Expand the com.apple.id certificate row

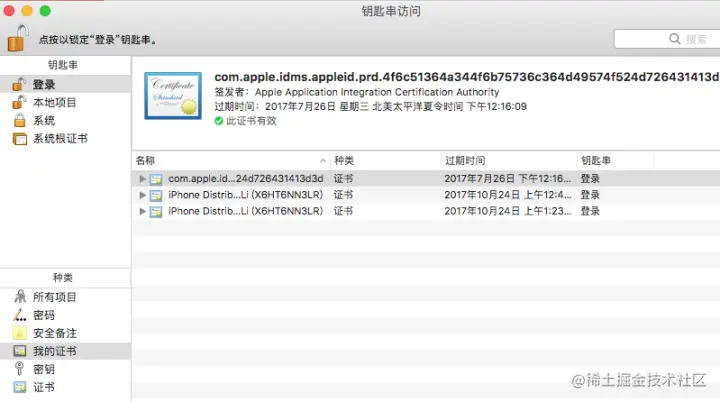point(142,178)
